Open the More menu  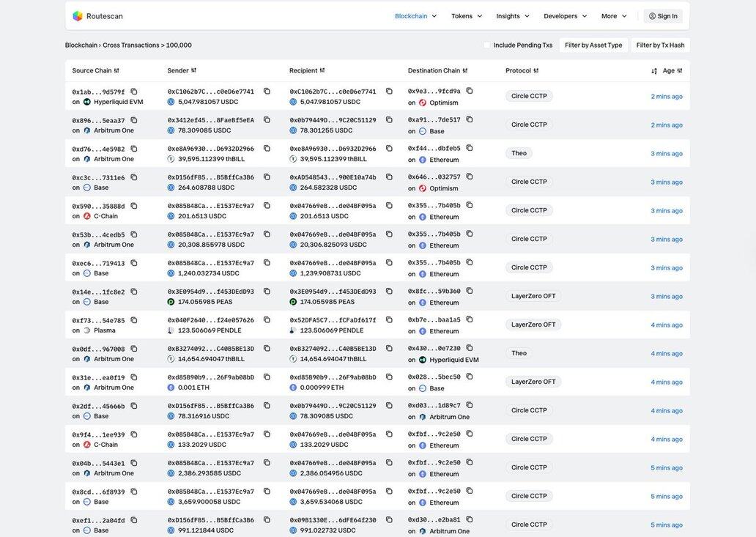[x=614, y=16]
